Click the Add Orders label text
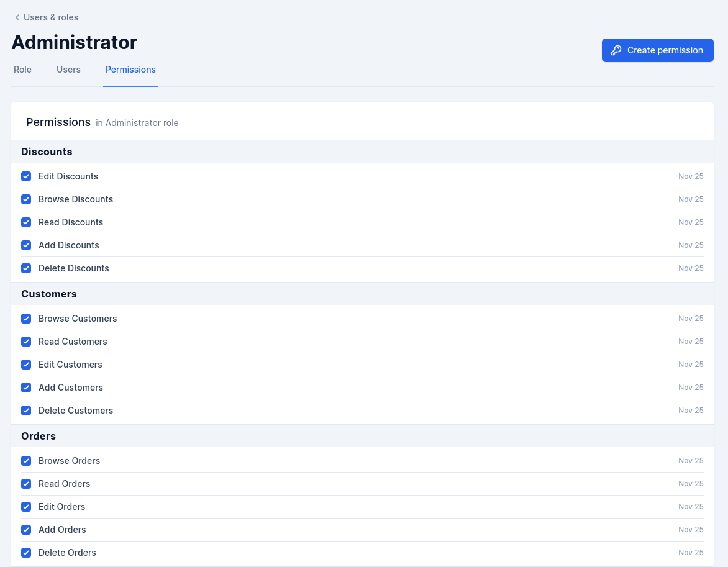The image size is (728, 567). coord(62,530)
